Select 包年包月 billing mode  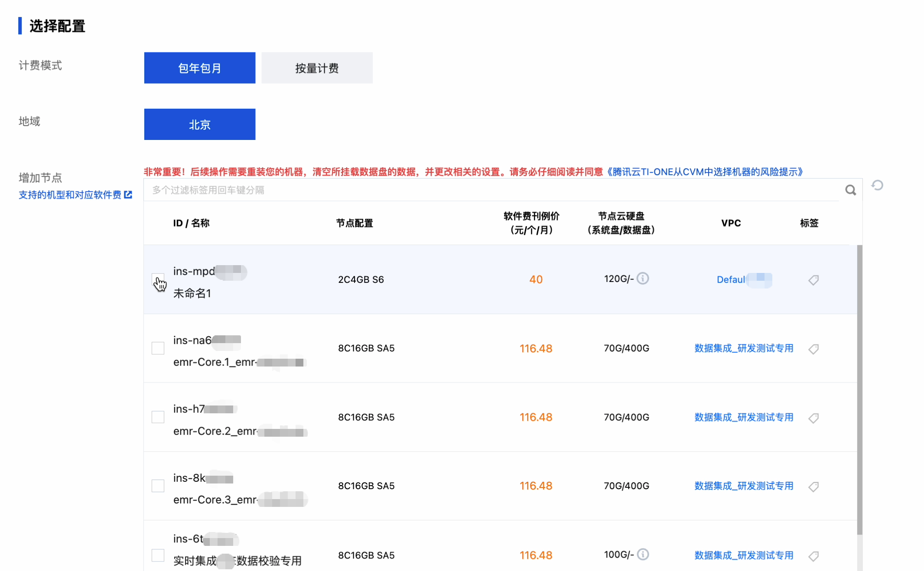[199, 68]
